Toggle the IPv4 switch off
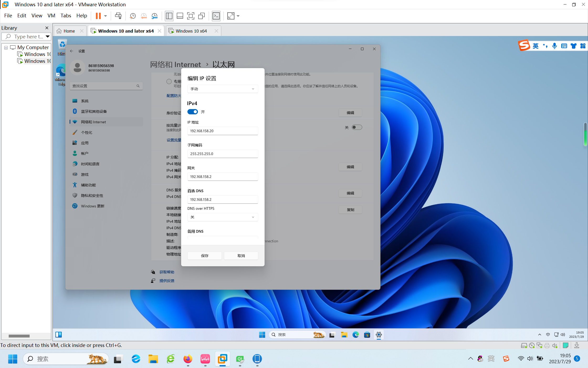 193,112
